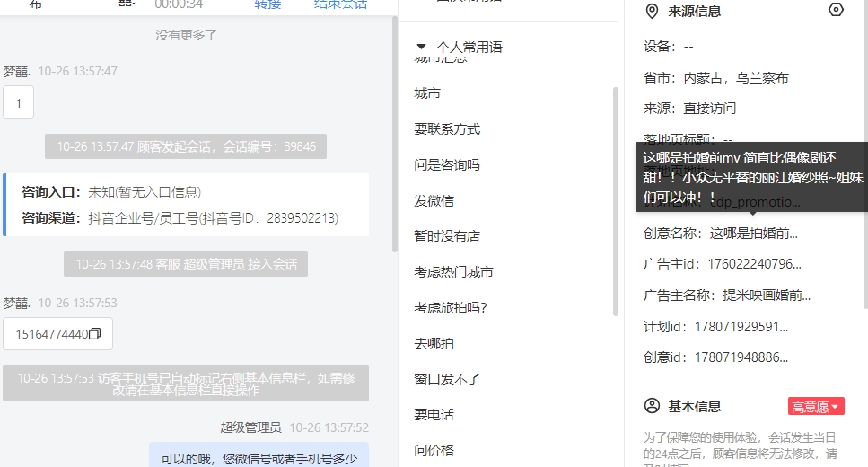
Task: Select the quick phrase 城市
Action: click(427, 93)
